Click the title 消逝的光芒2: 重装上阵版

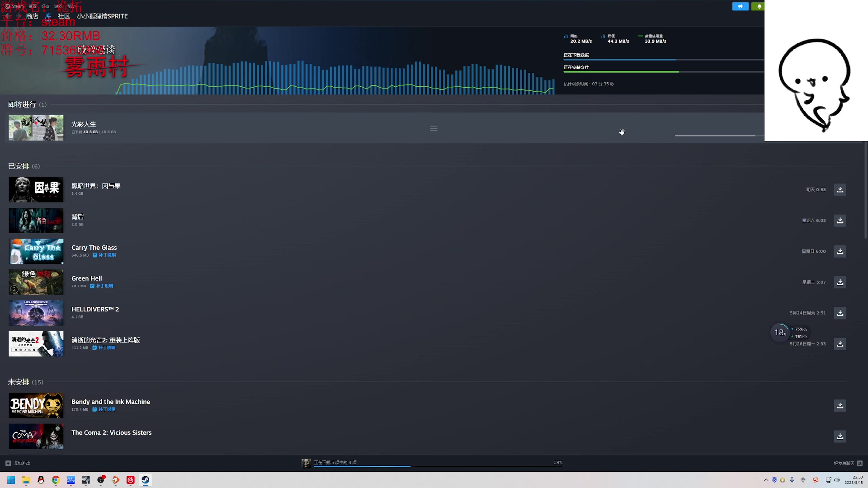[x=106, y=340]
